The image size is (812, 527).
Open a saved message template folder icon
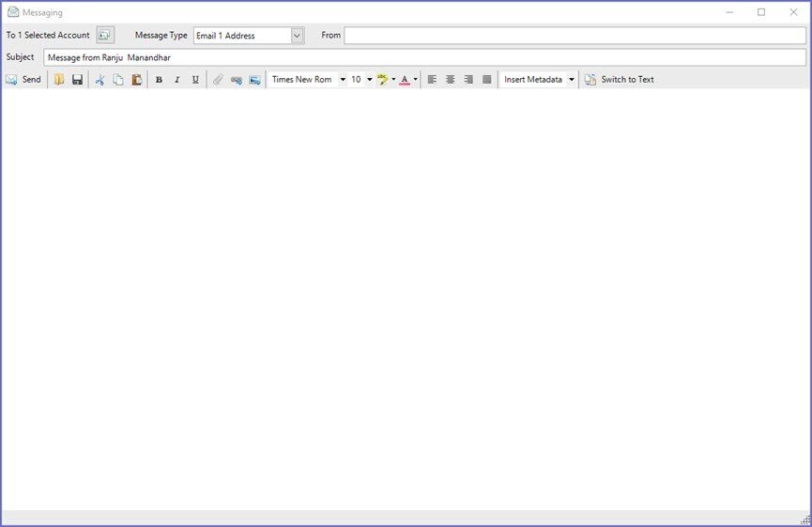click(x=59, y=79)
